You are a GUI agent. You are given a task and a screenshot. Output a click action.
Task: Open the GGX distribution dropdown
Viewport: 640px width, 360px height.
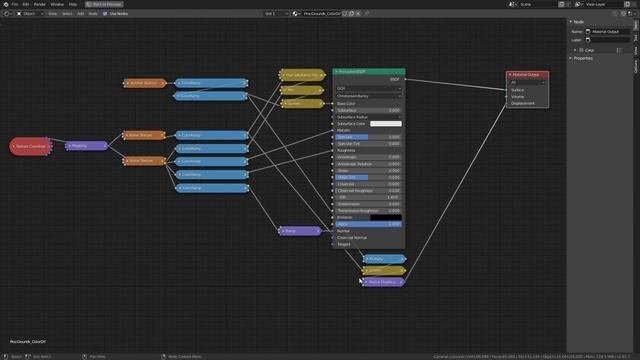369,88
